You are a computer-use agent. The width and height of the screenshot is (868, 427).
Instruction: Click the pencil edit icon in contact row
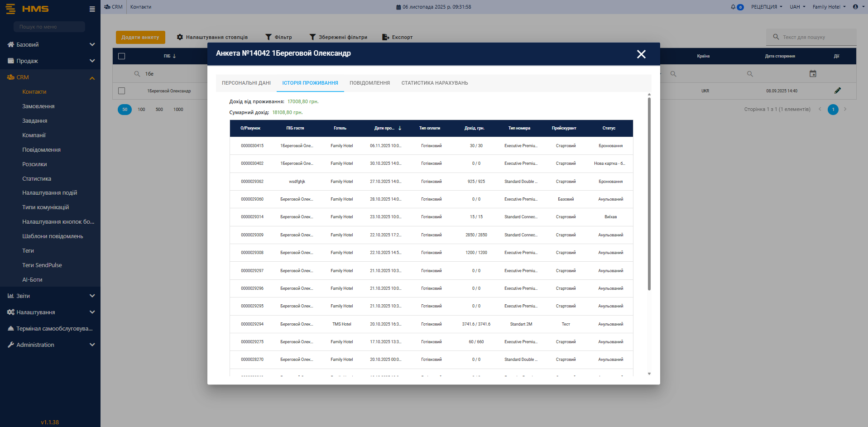click(837, 91)
